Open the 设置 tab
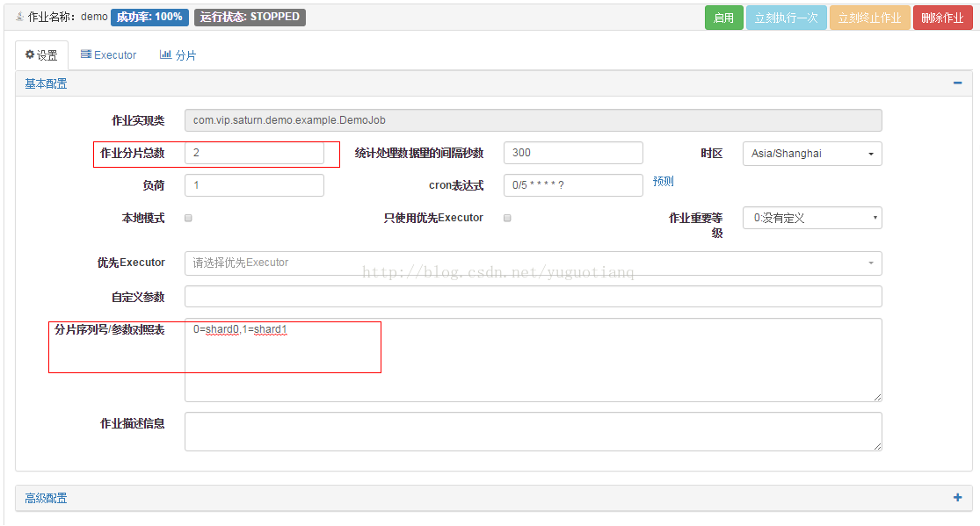The height and width of the screenshot is (526, 980). coord(41,55)
